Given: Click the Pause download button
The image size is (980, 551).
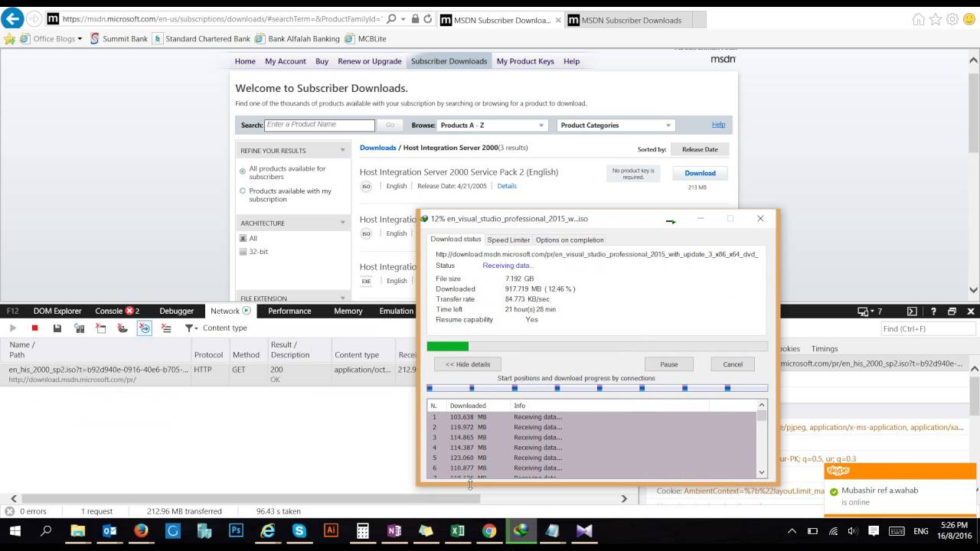Looking at the screenshot, I should (x=669, y=364).
